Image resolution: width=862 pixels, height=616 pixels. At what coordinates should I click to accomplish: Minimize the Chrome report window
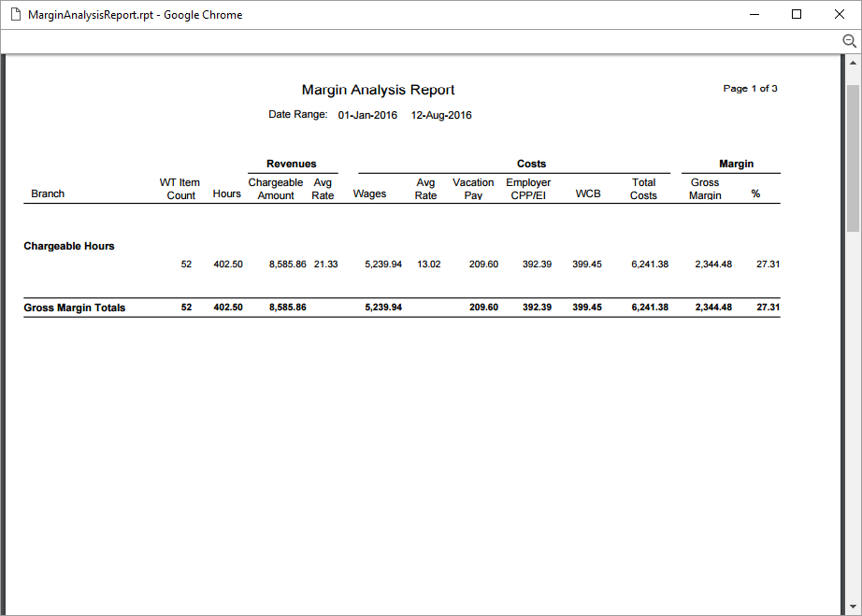tap(754, 14)
